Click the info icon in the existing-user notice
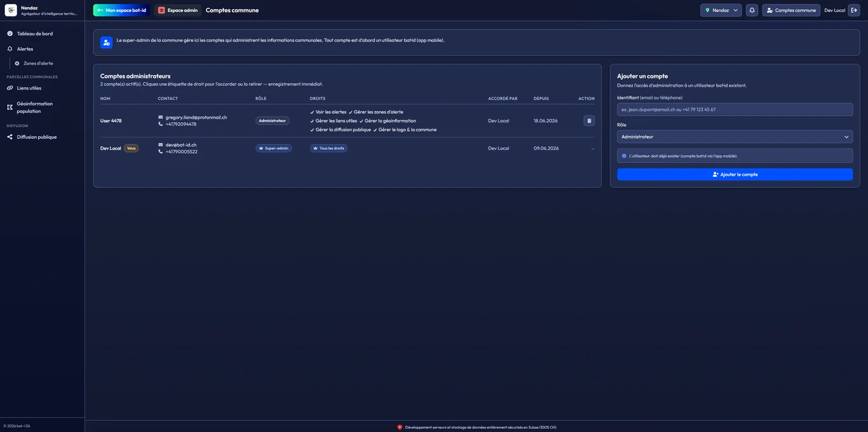 (624, 156)
